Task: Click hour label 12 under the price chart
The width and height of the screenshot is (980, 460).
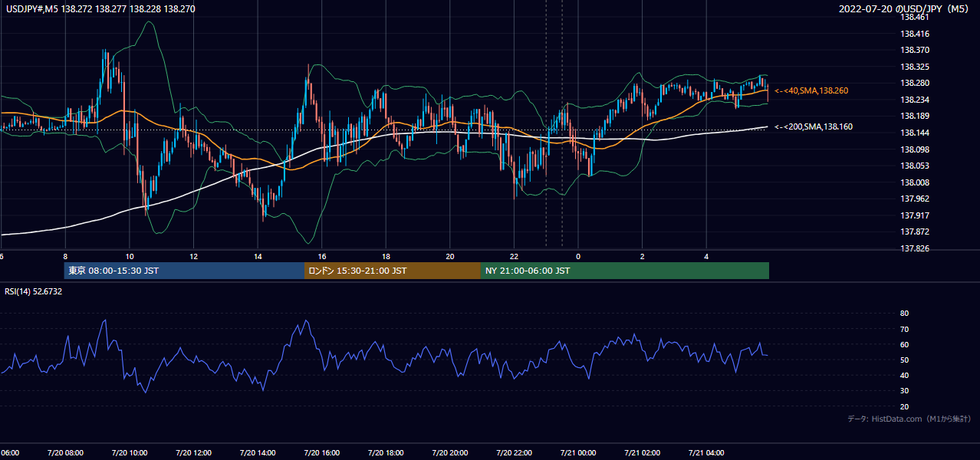Action: pyautogui.click(x=193, y=257)
